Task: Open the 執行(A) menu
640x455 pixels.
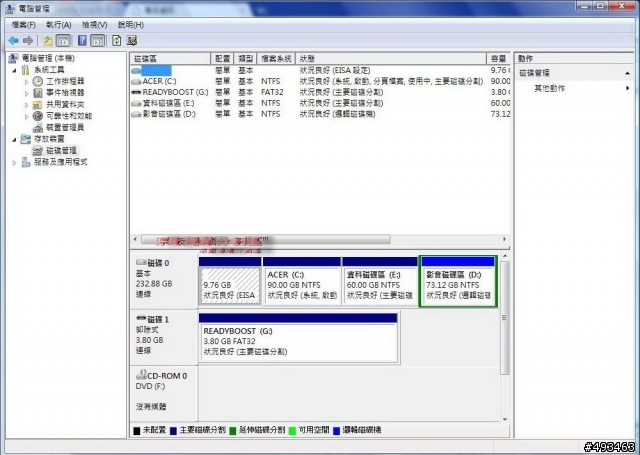Action: point(59,25)
